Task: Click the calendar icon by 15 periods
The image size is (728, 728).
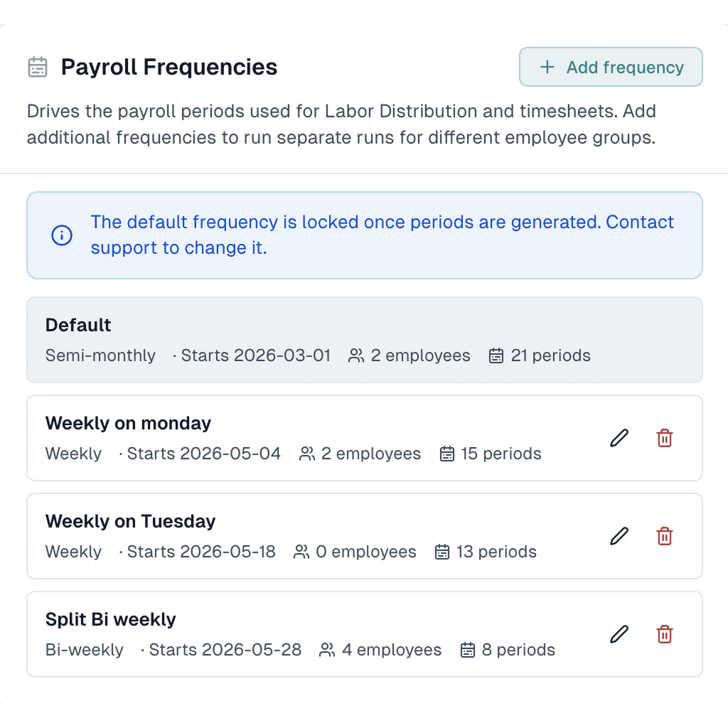Action: [446, 454]
